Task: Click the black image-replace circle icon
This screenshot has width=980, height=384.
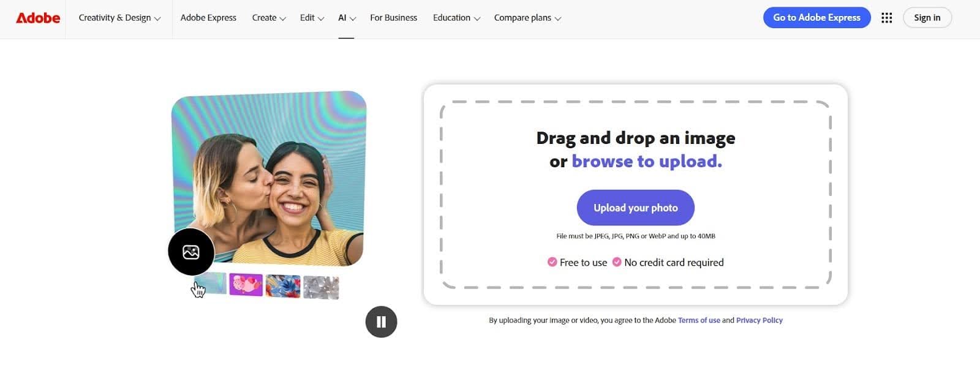Action: pos(191,252)
